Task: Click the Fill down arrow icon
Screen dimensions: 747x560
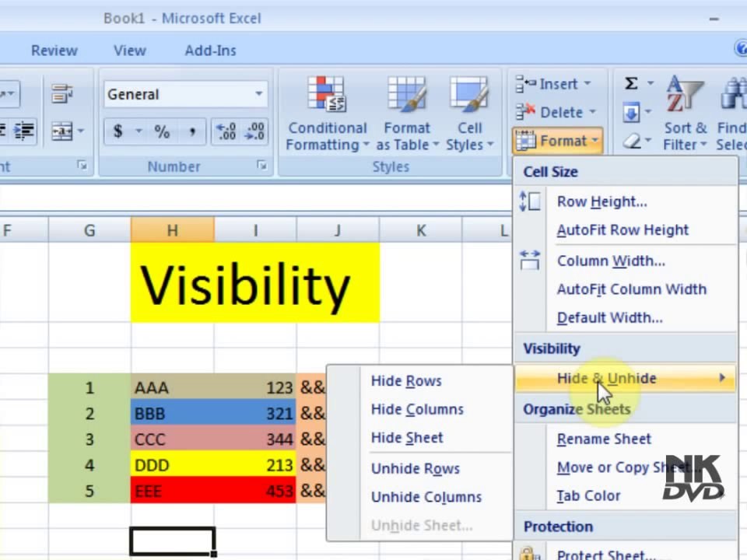Action: (631, 113)
